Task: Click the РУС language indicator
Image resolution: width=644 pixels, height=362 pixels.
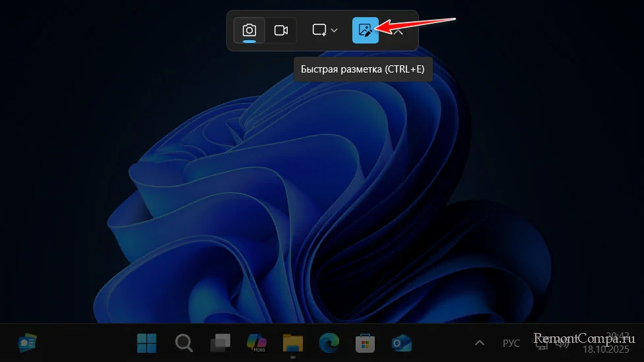Action: pyautogui.click(x=511, y=343)
